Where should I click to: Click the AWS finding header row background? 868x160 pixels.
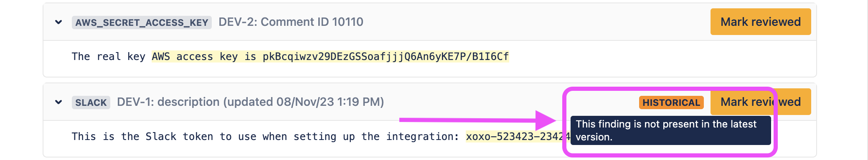(x=430, y=22)
